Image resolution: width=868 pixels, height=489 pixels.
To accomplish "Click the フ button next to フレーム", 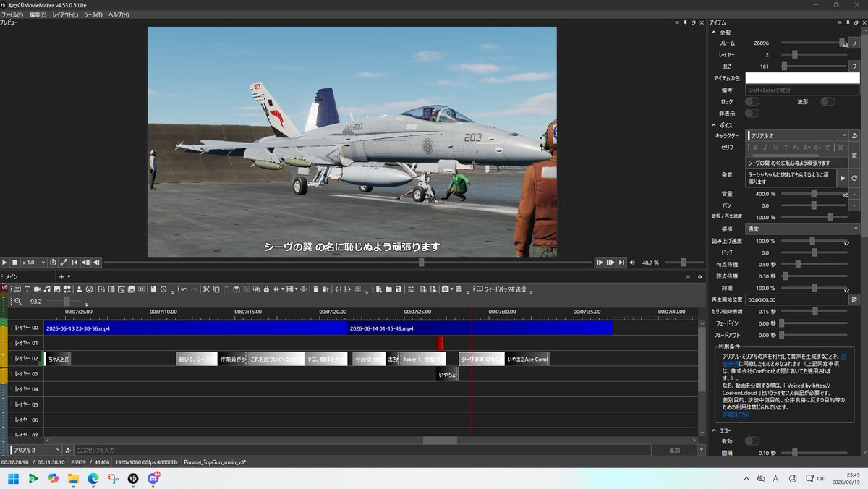I will [854, 43].
